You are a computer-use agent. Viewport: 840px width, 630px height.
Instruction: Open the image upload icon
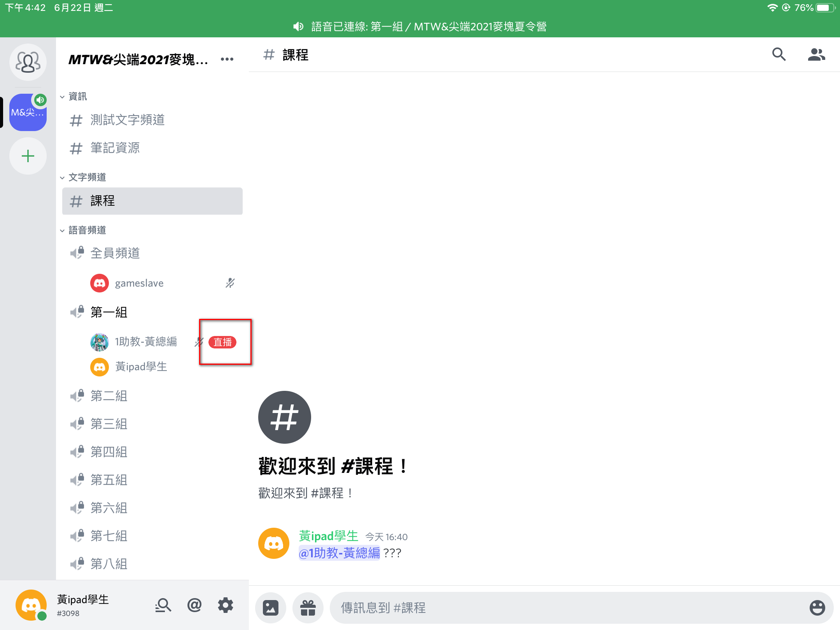pos(270,607)
